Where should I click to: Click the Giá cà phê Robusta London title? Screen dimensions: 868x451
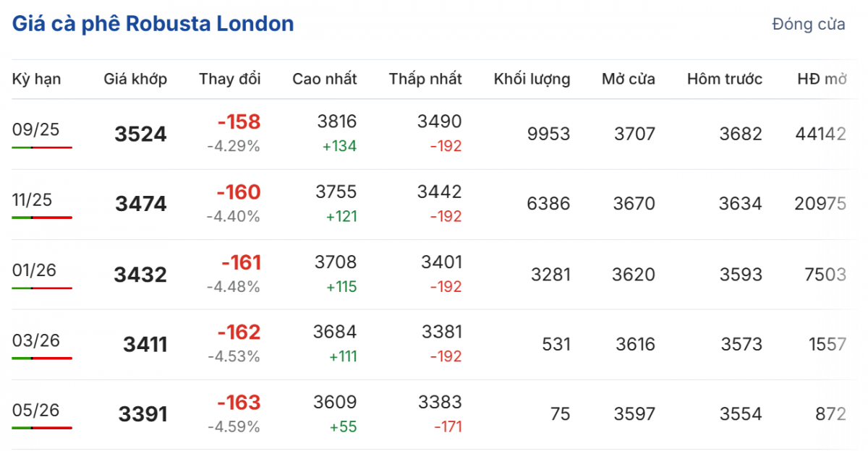click(x=153, y=24)
